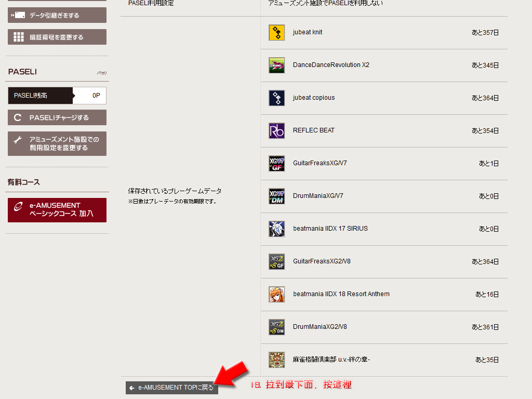Screen dimensions: 532x399
Task: Select the REFLEC BEAT text
Action: click(x=313, y=130)
